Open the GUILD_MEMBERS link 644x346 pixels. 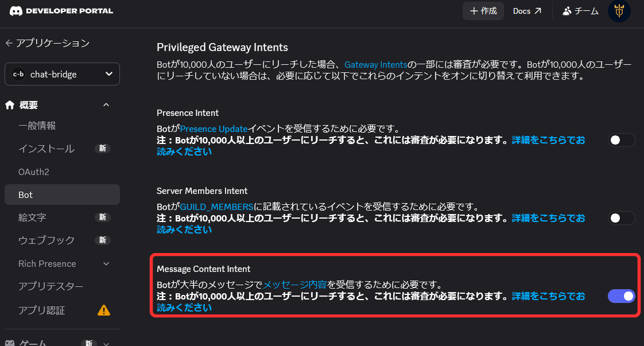(216, 207)
